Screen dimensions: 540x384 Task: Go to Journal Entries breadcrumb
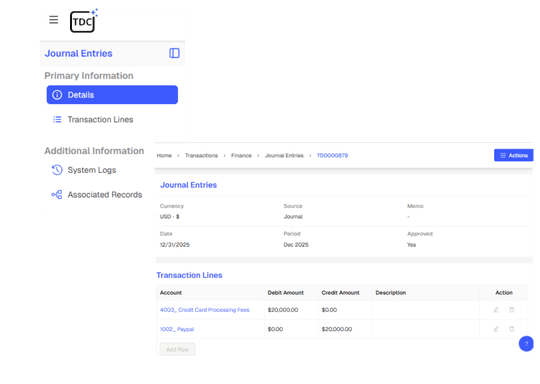[x=284, y=155]
